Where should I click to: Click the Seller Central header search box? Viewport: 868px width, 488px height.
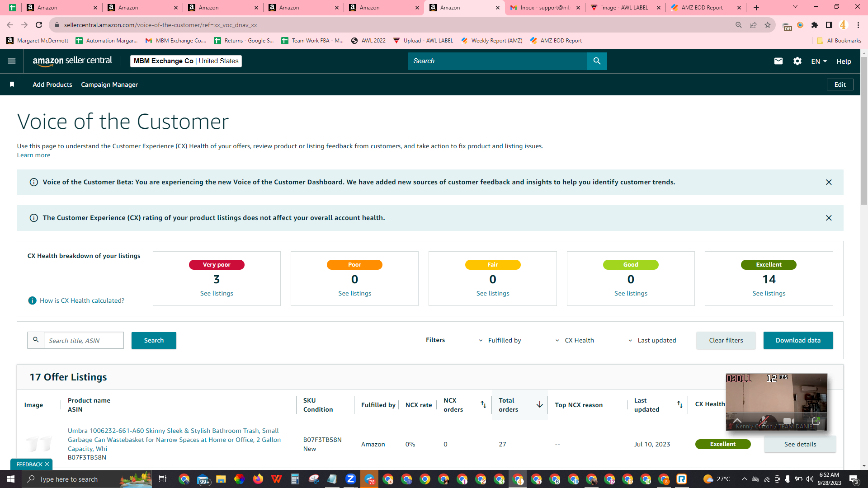pyautogui.click(x=497, y=61)
